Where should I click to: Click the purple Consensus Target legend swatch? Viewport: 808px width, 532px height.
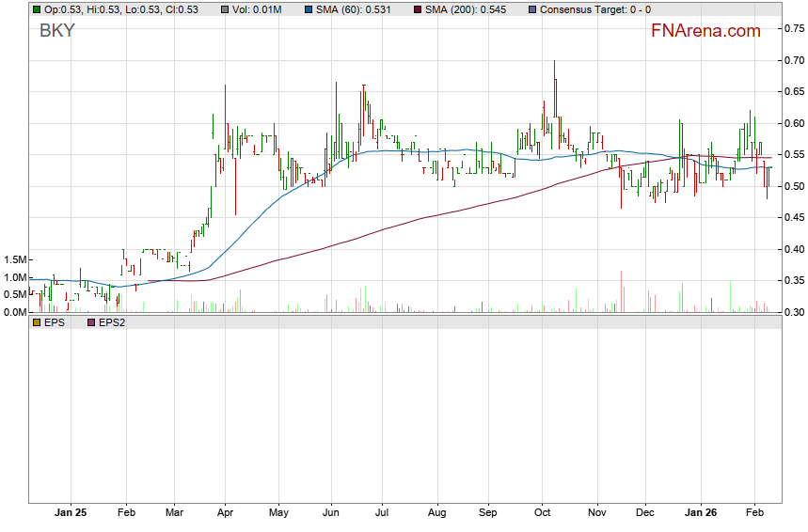click(x=533, y=9)
